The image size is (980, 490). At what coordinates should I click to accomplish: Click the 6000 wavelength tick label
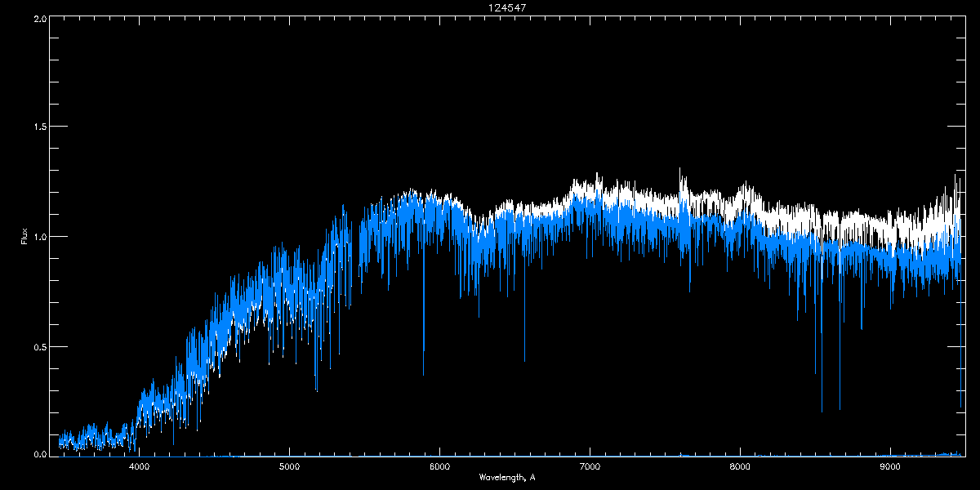tap(440, 467)
